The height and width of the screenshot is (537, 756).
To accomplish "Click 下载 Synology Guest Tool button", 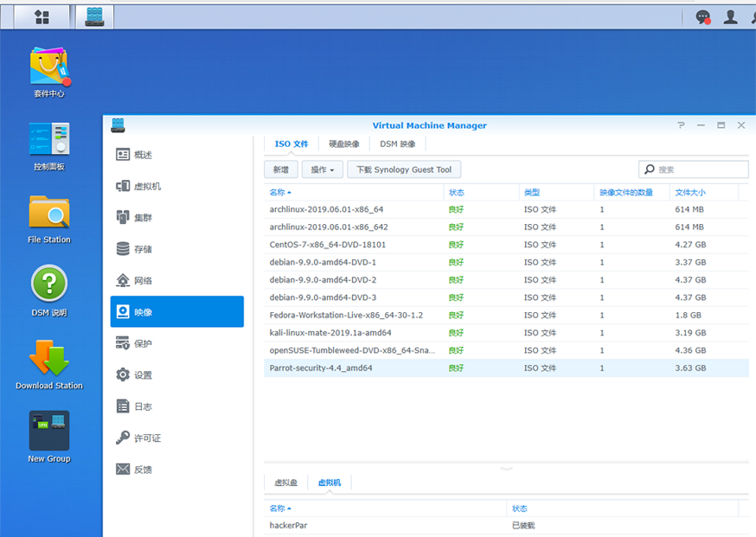I will click(x=404, y=169).
